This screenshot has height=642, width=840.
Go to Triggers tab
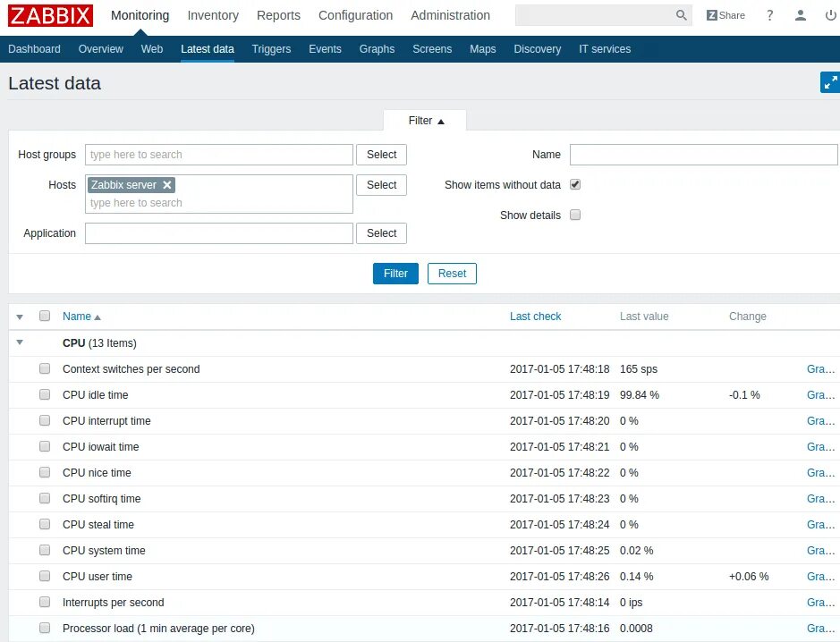[272, 48]
